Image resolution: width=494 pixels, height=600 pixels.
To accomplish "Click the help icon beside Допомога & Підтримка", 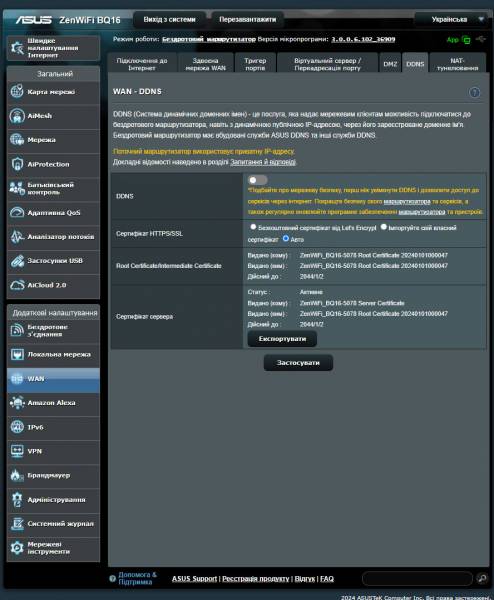I will coord(112,579).
